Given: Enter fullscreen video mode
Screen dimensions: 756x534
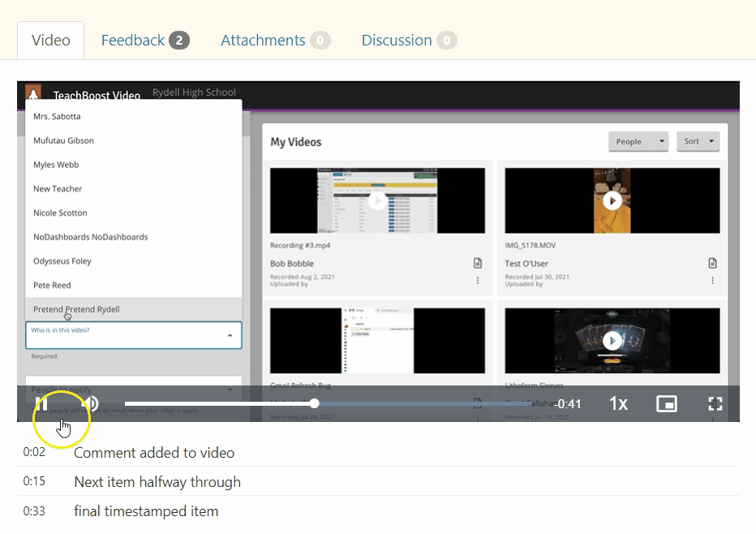Looking at the screenshot, I should pos(715,404).
